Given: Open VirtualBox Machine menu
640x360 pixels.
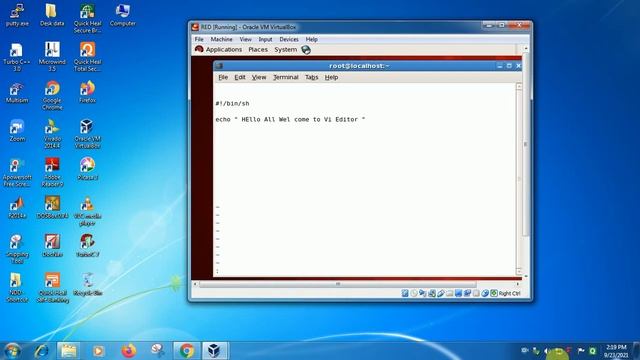Looking at the screenshot, I should point(221,39).
